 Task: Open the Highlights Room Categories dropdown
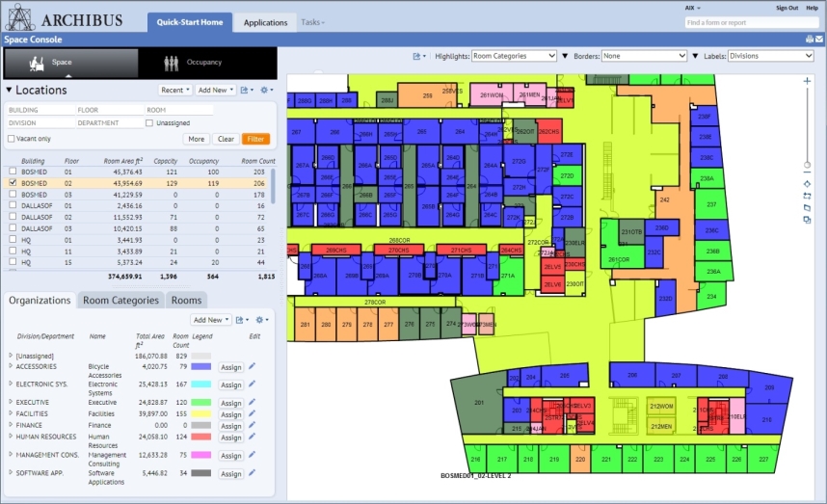[x=515, y=56]
